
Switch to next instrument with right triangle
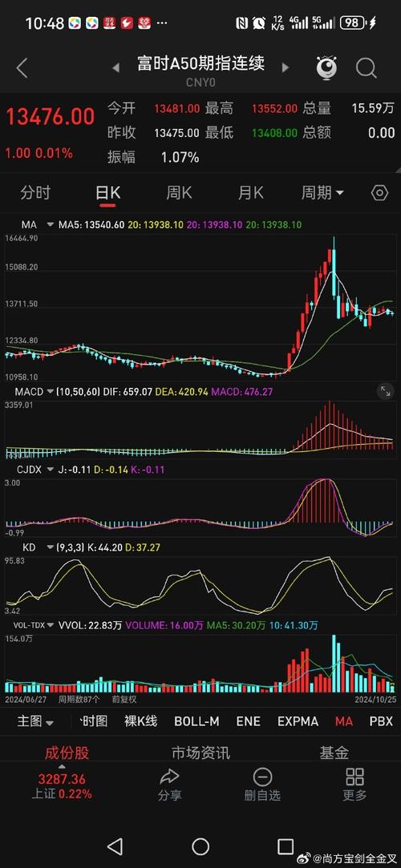click(286, 68)
